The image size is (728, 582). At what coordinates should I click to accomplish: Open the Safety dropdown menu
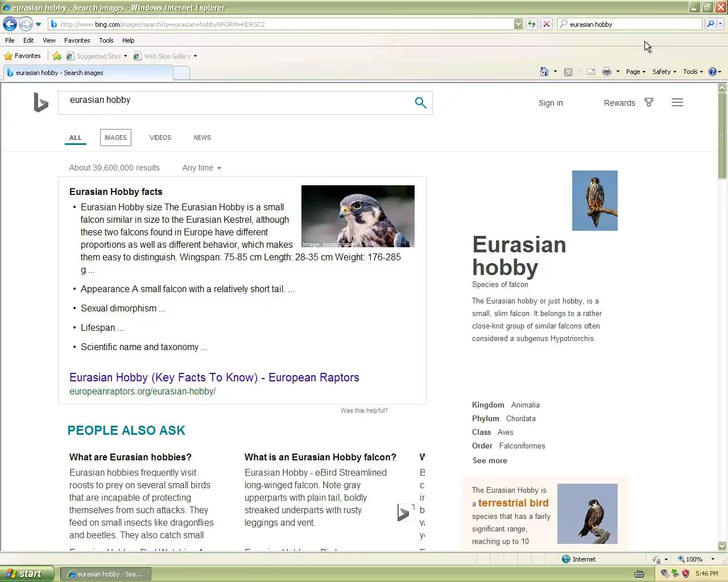(x=664, y=72)
